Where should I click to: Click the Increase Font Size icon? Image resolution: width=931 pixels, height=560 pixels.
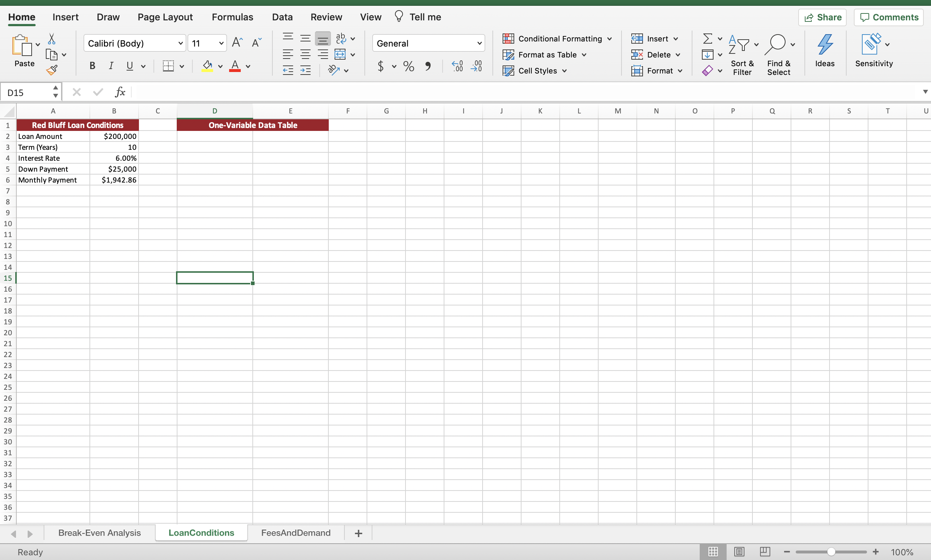237,43
